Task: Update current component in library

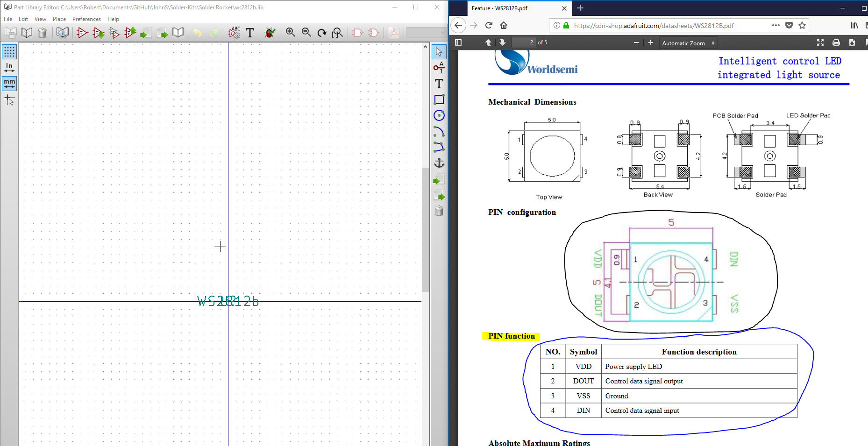Action: (x=130, y=33)
